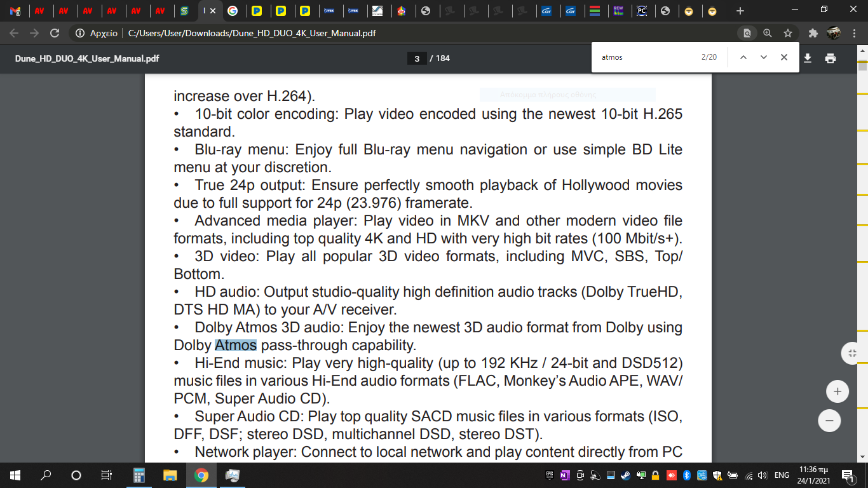Open Calculator from the taskbar

click(139, 475)
